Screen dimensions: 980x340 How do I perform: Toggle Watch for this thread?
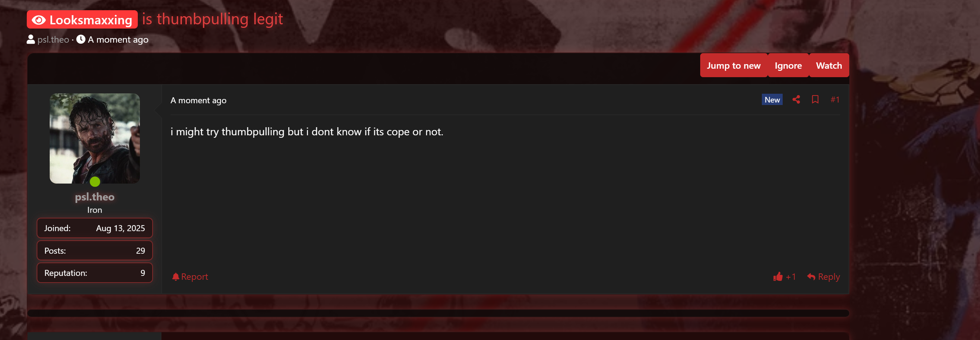pos(828,66)
